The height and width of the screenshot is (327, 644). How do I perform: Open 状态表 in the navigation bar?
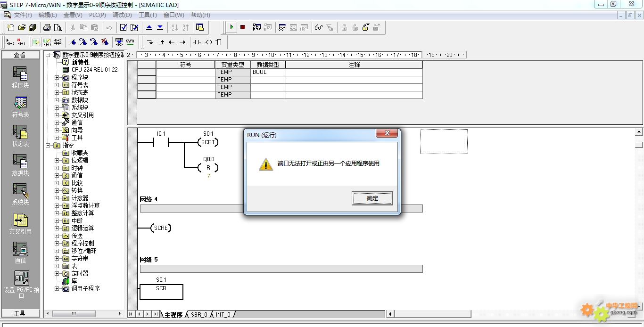pyautogui.click(x=20, y=136)
